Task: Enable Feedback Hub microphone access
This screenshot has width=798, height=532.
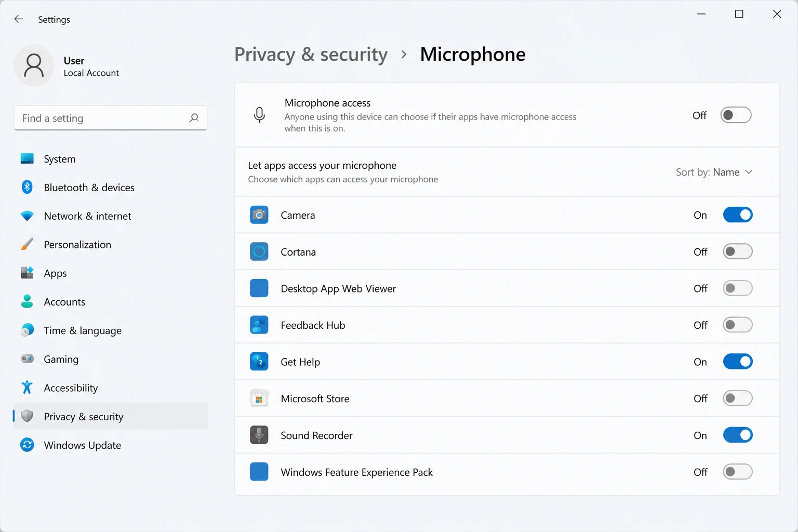Action: point(738,325)
